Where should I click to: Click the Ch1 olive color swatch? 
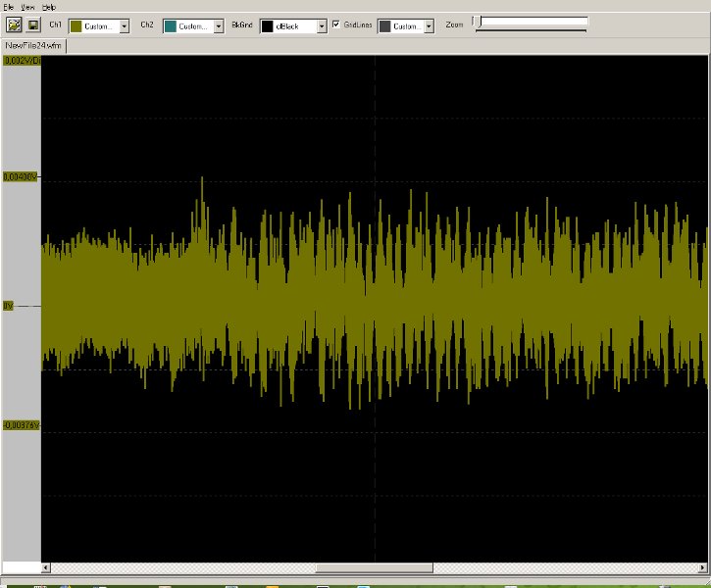[x=75, y=26]
